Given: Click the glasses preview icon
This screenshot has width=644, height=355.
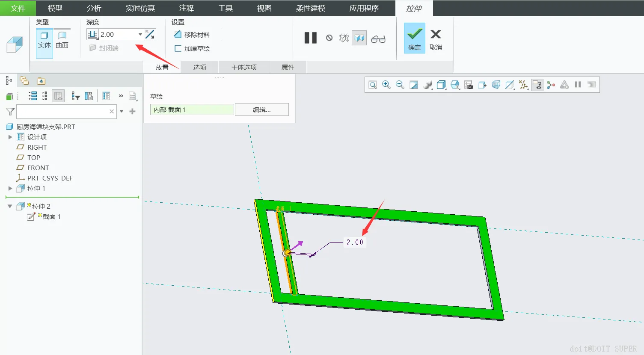Looking at the screenshot, I should (378, 38).
